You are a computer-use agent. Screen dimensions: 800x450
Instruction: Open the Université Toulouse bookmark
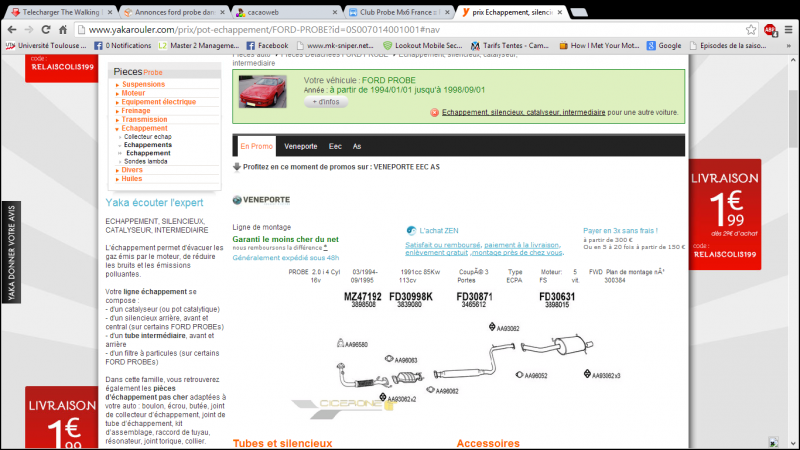[46, 45]
